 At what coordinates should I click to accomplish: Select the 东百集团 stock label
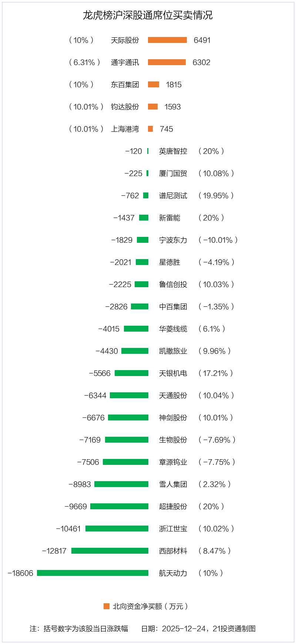point(125,84)
